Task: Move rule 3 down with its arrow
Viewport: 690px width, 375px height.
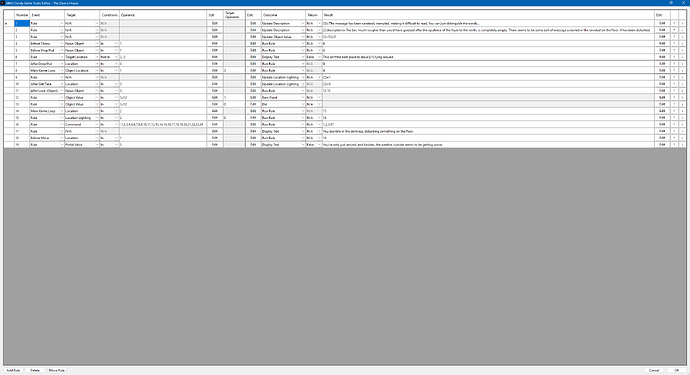Action: [682, 37]
